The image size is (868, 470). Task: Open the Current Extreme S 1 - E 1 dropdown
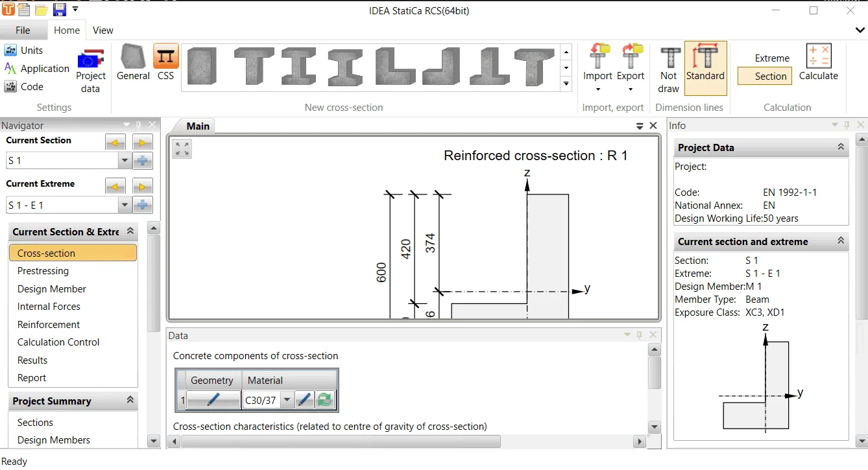click(x=125, y=205)
